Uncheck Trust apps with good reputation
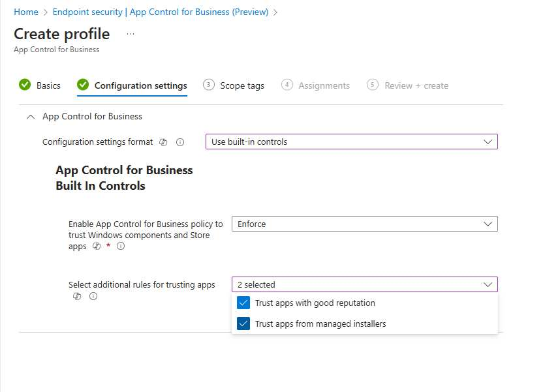Image resolution: width=545 pixels, height=392 pixels. 243,303
